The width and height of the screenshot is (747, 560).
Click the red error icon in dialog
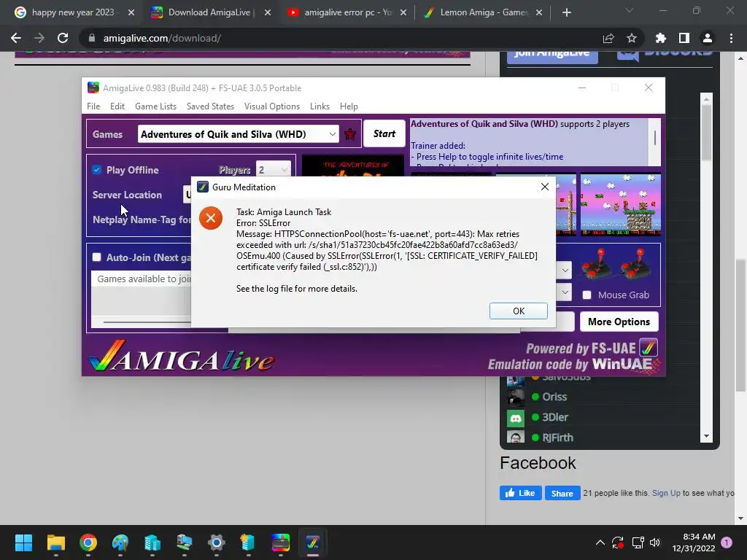(211, 218)
